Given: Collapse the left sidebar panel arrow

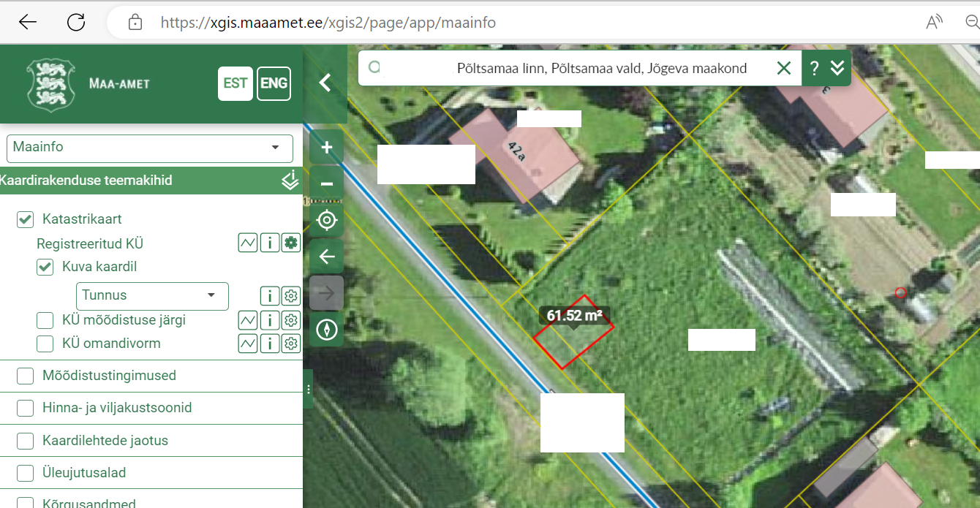Looking at the screenshot, I should point(325,83).
